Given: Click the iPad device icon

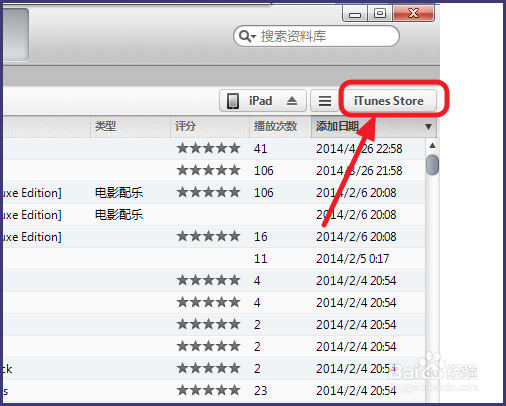Looking at the screenshot, I should pos(233,101).
